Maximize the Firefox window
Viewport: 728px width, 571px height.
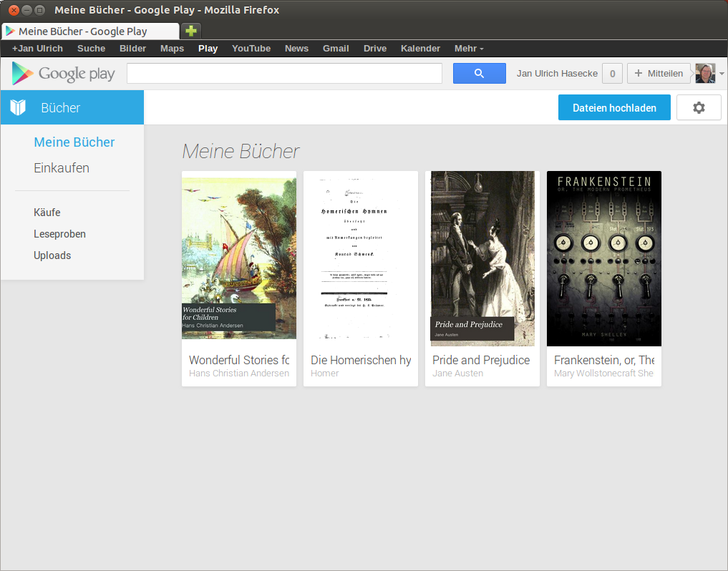40,10
